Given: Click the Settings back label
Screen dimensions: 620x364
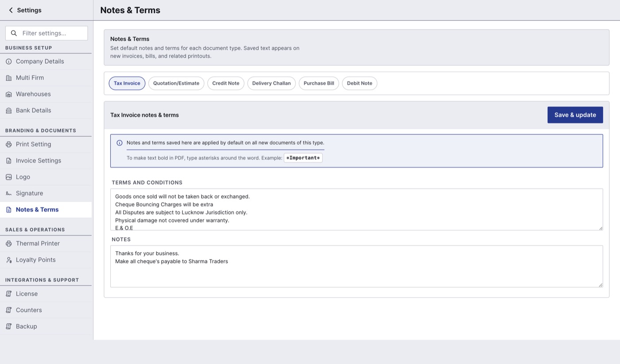Looking at the screenshot, I should pyautogui.click(x=29, y=10).
